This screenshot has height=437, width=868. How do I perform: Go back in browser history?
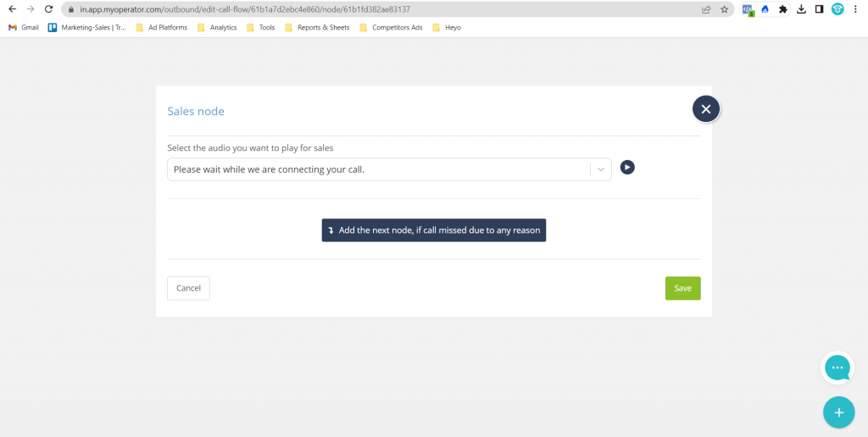tap(12, 9)
